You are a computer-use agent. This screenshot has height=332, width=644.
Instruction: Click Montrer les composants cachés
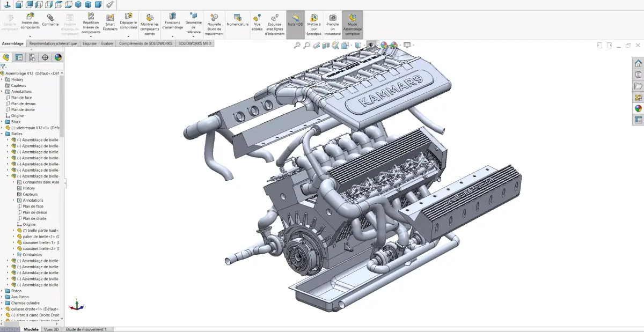tap(150, 25)
